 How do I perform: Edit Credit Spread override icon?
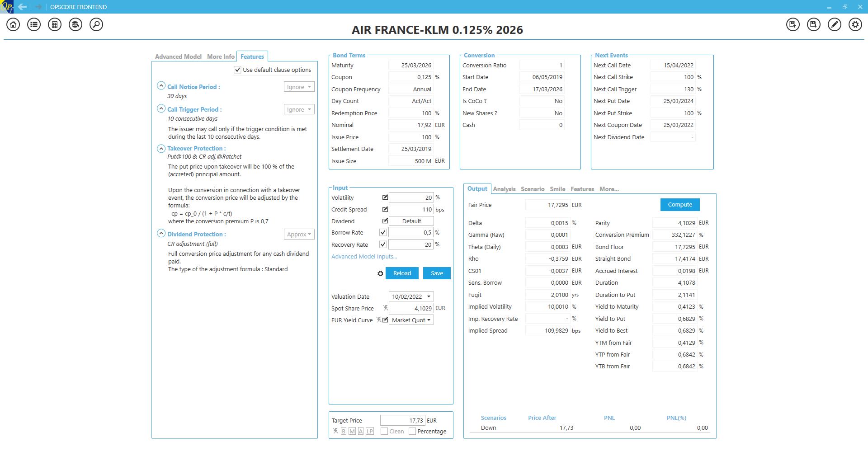coord(385,209)
